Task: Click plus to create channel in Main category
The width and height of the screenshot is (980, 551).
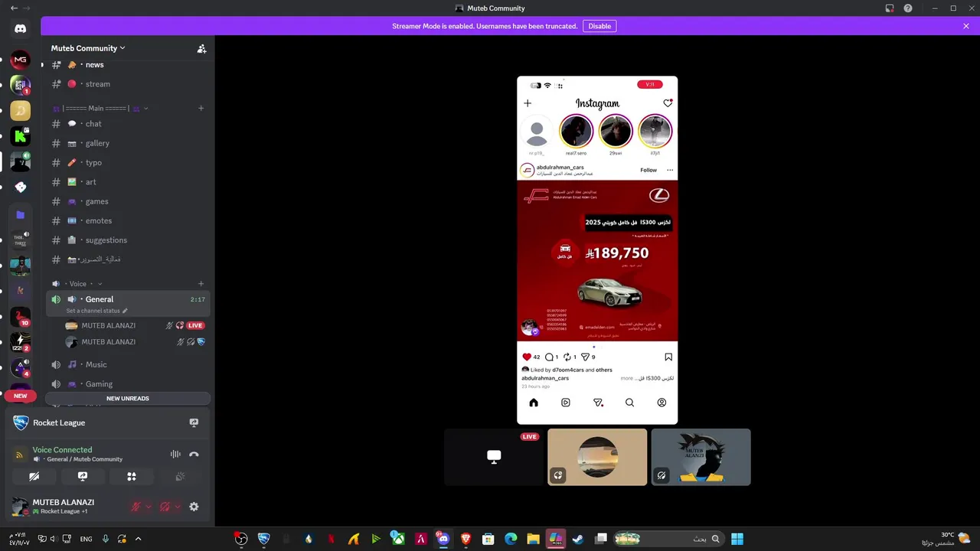Action: [x=201, y=109]
